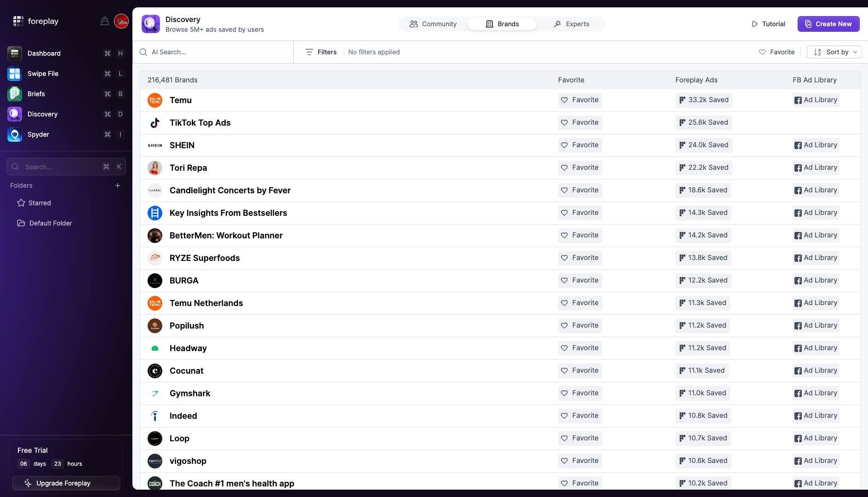The width and height of the screenshot is (868, 497).
Task: Open the Spyder tool icon
Action: click(15, 134)
